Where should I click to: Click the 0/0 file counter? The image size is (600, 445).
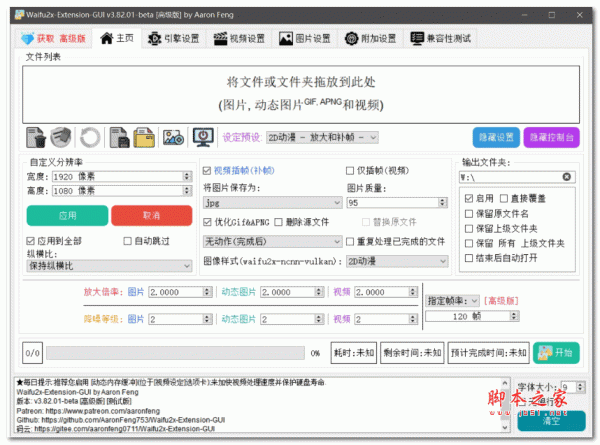(32, 353)
